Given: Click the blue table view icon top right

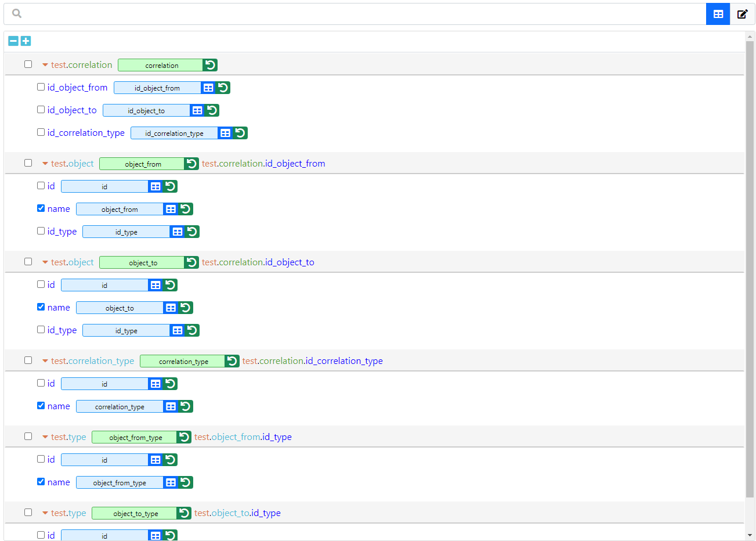Looking at the screenshot, I should 718,14.
